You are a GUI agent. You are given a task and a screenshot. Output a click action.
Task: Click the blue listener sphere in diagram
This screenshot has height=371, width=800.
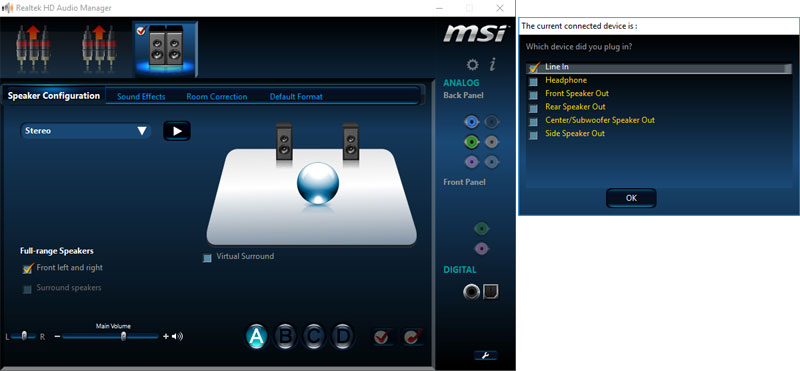[318, 183]
